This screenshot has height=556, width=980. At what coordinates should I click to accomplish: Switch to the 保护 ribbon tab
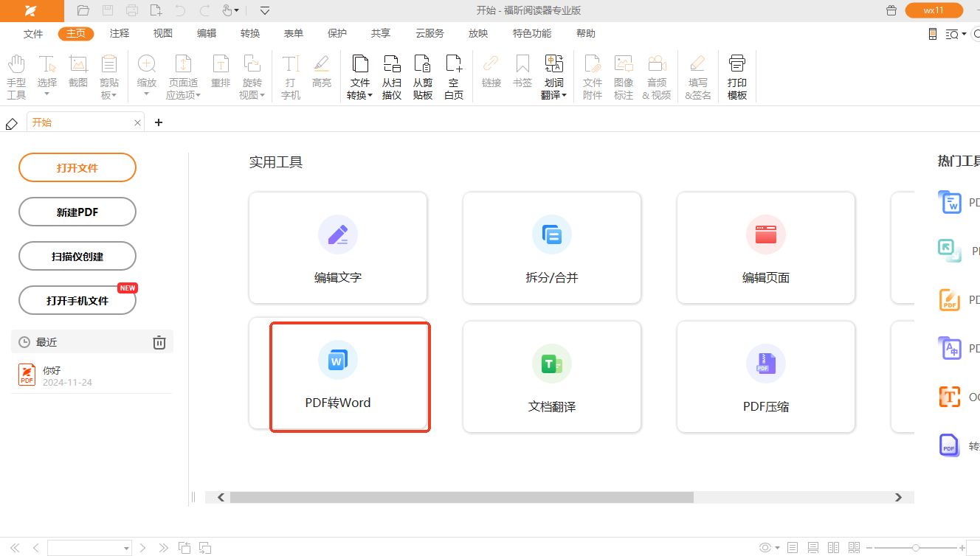[x=337, y=34]
